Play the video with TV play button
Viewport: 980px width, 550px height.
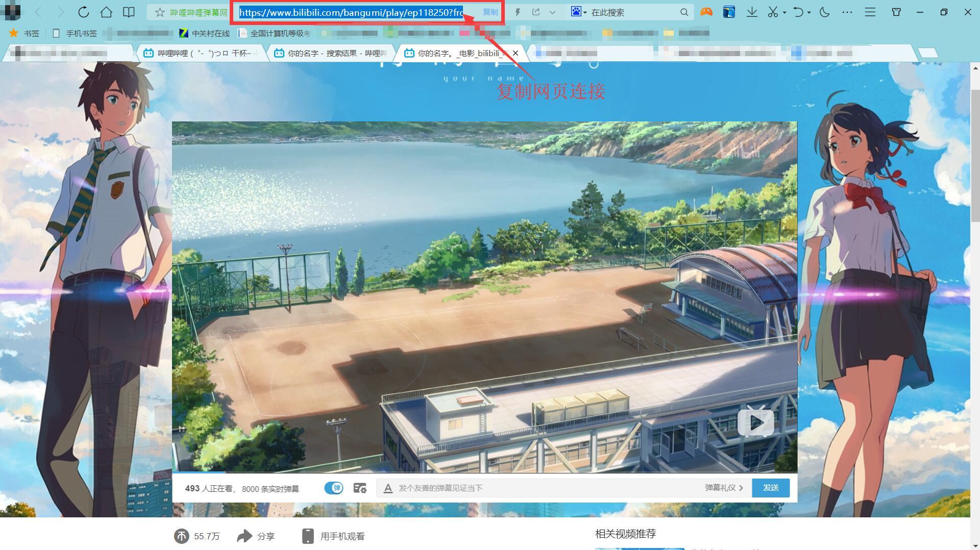756,421
